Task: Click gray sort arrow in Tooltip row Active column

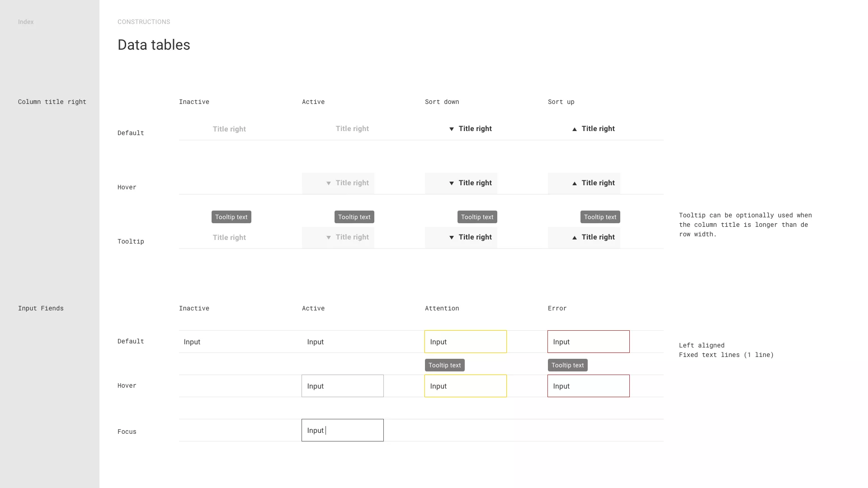Action: (x=329, y=238)
